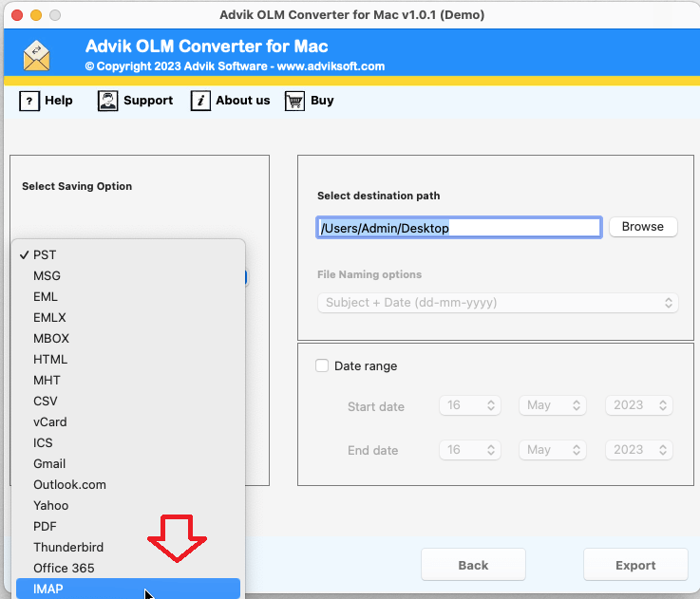Select MBOX saving option
This screenshot has width=700, height=599.
tap(128, 338)
